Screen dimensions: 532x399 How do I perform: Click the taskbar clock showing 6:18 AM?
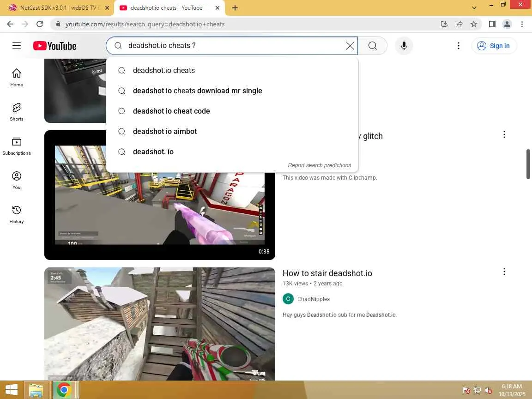click(x=512, y=390)
